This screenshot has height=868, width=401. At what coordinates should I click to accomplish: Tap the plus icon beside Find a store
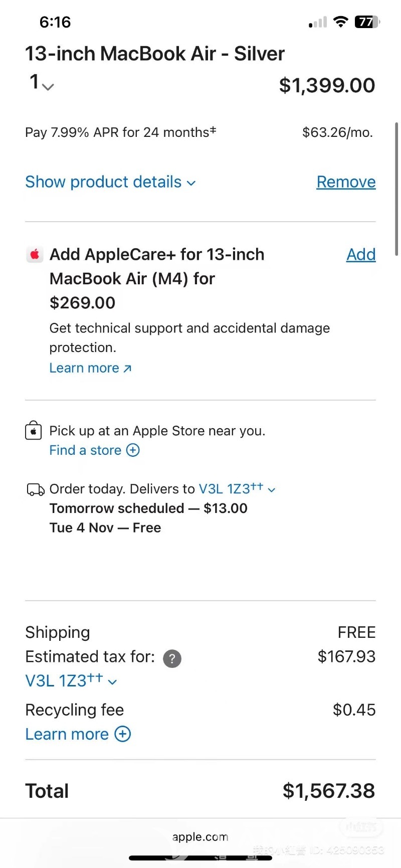point(133,450)
